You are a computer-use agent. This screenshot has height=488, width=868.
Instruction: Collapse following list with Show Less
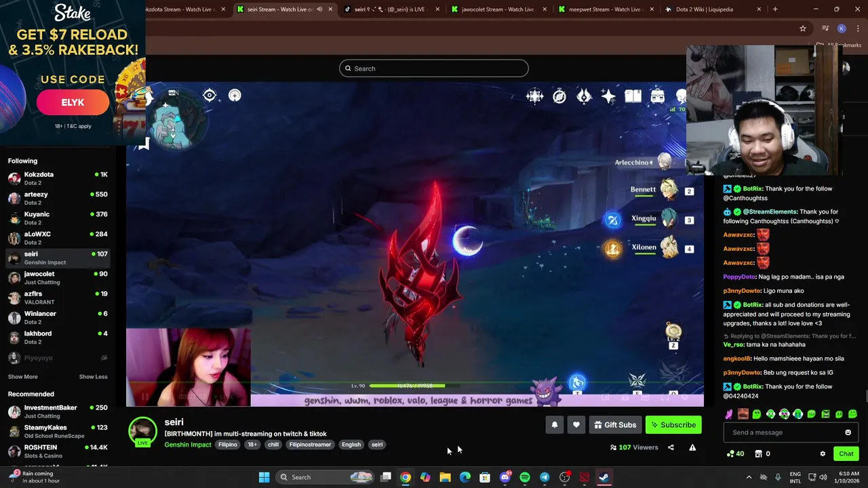pyautogui.click(x=93, y=377)
